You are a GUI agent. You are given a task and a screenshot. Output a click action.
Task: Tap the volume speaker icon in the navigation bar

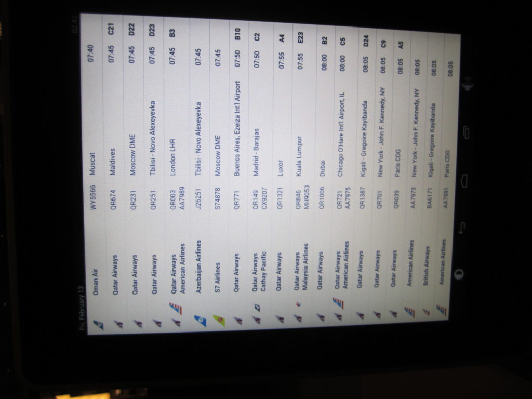(468, 84)
